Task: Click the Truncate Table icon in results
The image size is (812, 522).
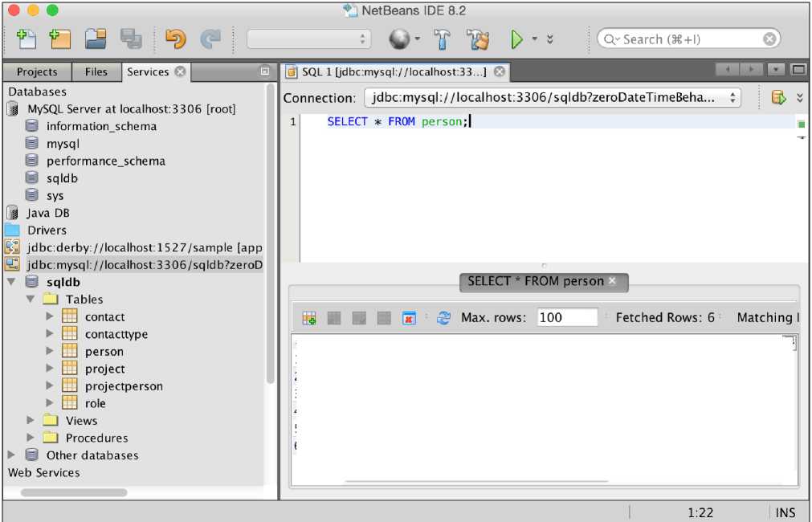Action: click(x=409, y=318)
